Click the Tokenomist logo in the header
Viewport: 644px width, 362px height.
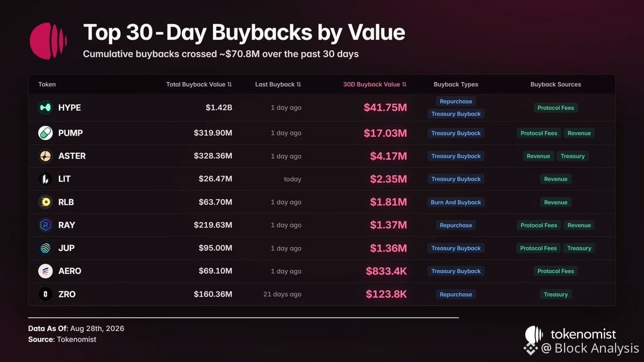pos(48,41)
